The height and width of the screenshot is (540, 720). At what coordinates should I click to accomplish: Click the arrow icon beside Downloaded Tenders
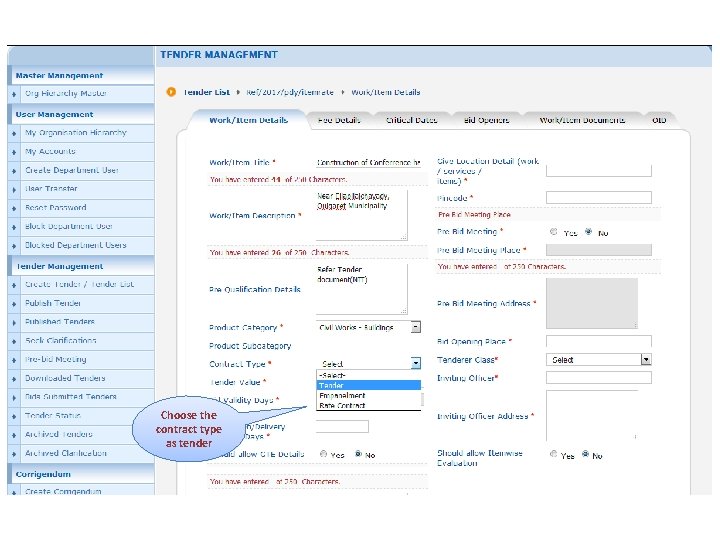point(14,379)
